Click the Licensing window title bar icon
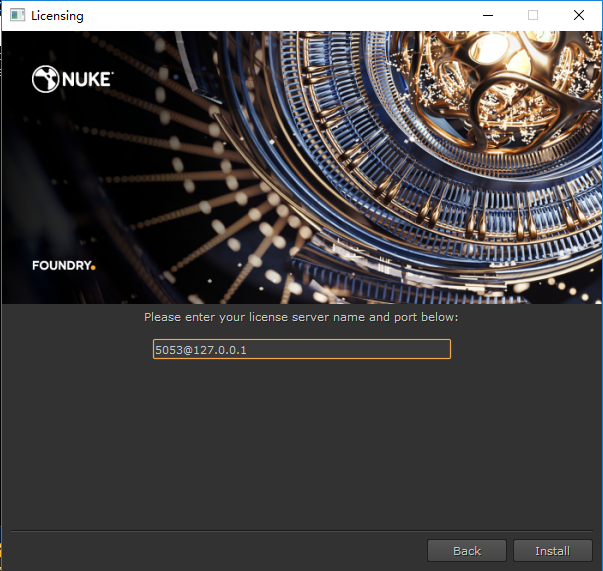 tap(17, 16)
